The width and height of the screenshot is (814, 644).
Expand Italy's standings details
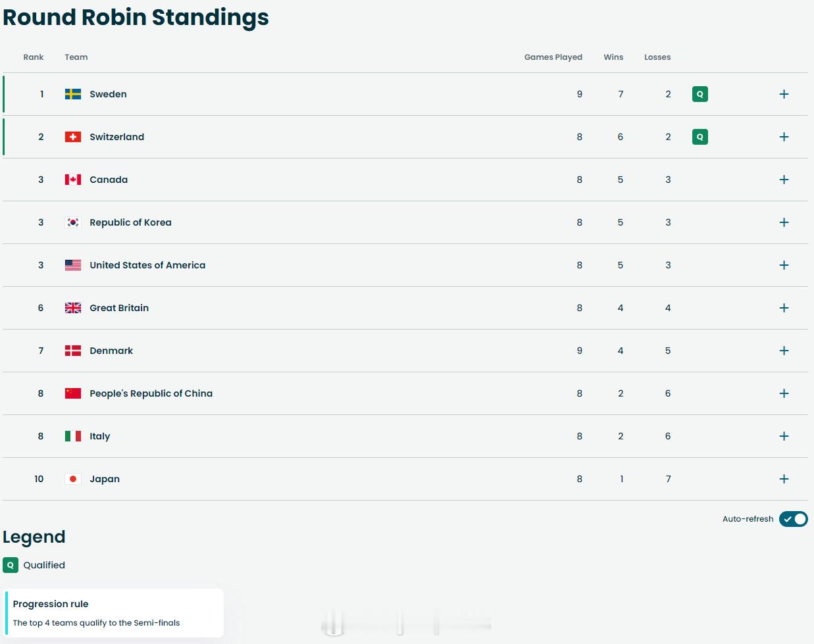point(784,436)
